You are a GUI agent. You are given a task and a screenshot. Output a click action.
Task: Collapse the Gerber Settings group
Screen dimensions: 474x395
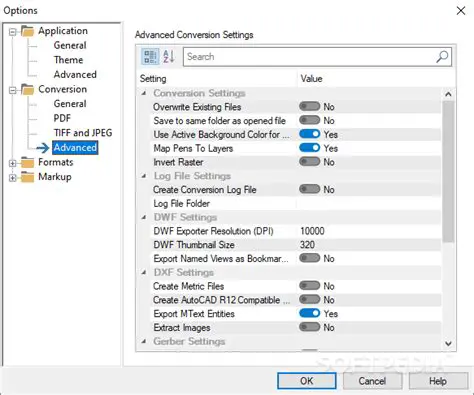coord(144,341)
